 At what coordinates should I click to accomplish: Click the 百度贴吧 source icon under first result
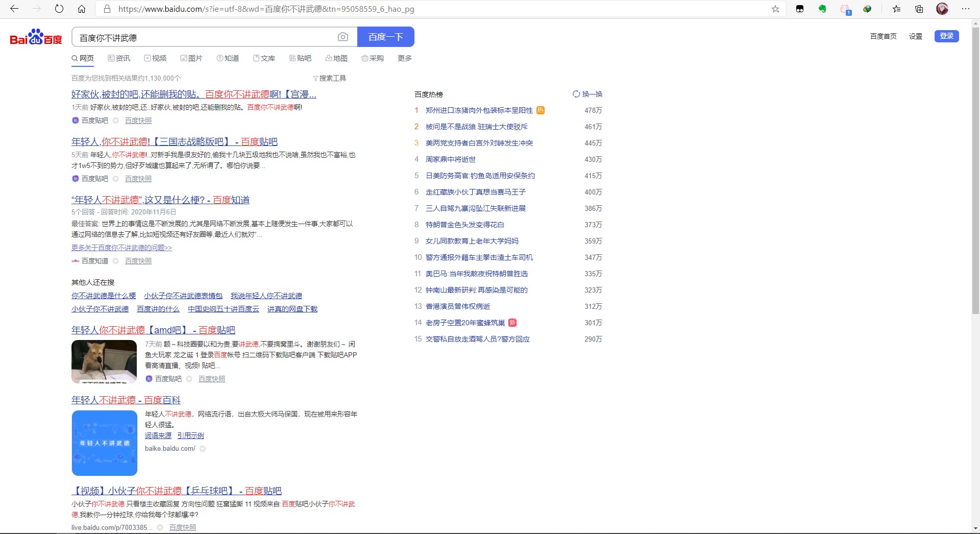[76, 120]
